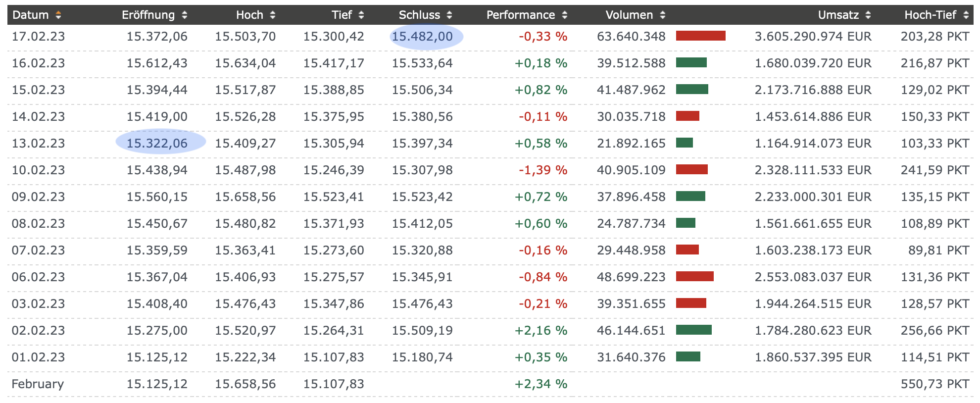This screenshot has height=403, width=980.
Task: Click the -1,39 % performance value
Action: pos(542,170)
